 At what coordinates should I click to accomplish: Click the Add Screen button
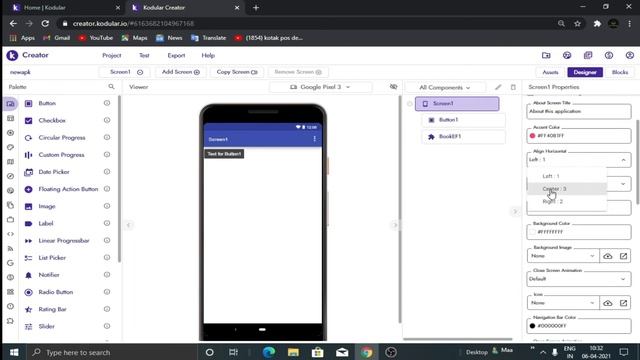click(180, 72)
